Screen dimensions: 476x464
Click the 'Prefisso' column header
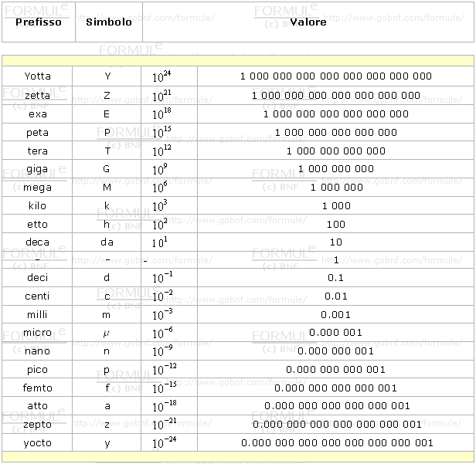click(39, 22)
